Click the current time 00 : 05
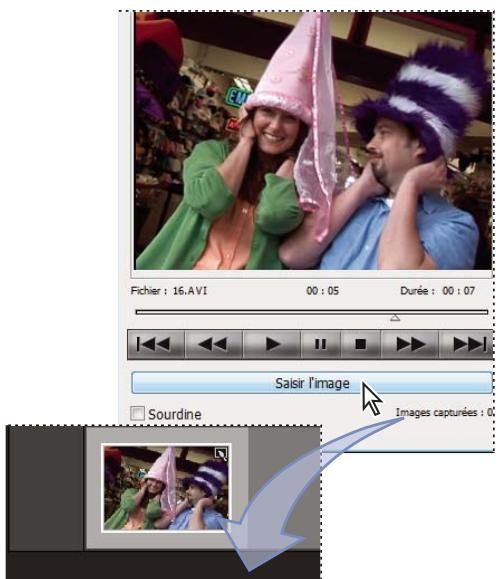Image resolution: width=498 pixels, height=579 pixels. coord(322,291)
